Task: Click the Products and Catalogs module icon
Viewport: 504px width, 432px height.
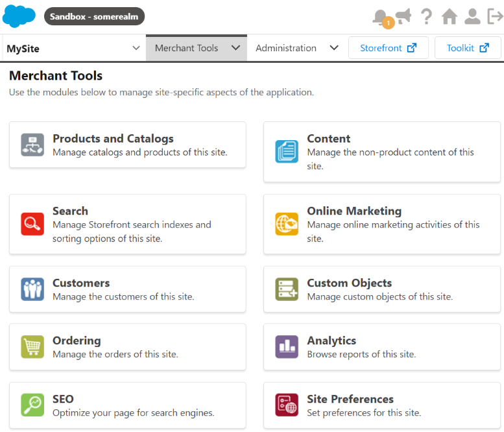Action: coord(32,145)
